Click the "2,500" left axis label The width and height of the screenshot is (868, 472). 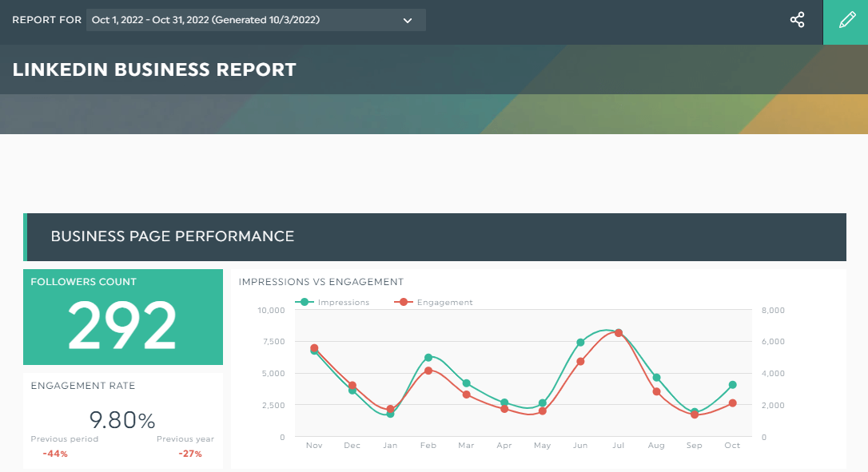(273, 406)
